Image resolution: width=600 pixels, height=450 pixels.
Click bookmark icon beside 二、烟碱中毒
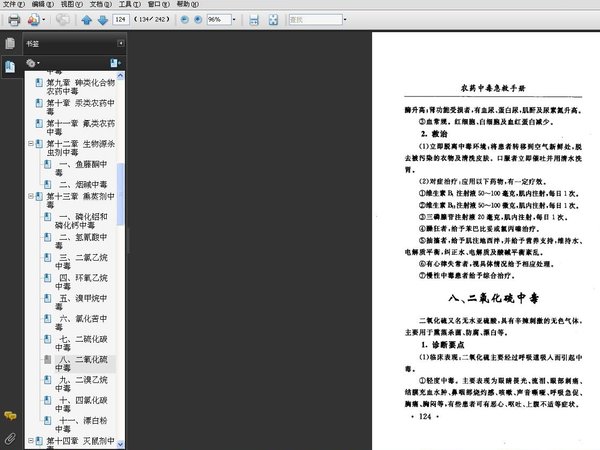click(x=47, y=185)
